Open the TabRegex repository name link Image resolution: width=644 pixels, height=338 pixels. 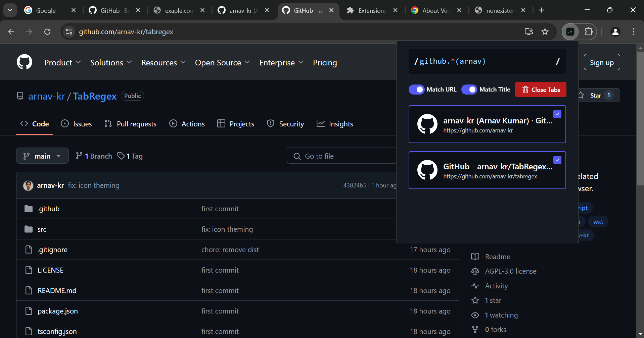point(95,96)
